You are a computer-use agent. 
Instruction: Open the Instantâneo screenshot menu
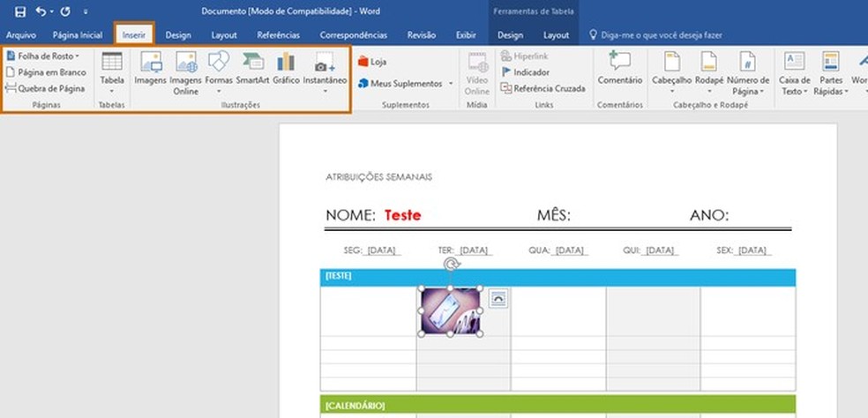click(325, 72)
